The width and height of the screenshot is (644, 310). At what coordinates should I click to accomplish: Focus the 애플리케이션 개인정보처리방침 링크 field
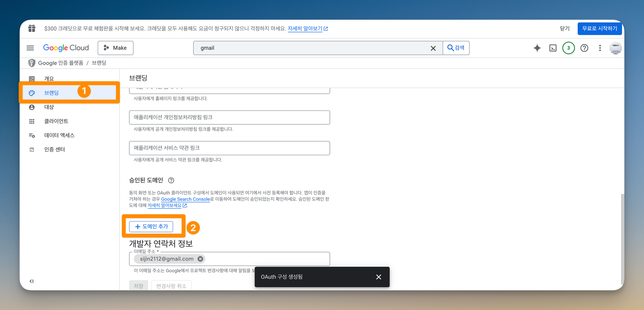[230, 117]
